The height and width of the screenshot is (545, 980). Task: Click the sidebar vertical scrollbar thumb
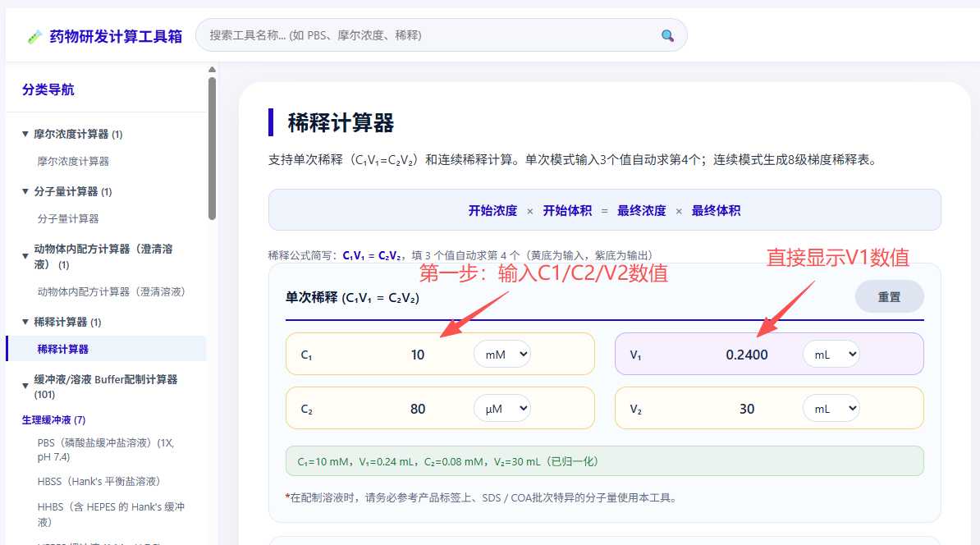tap(212, 148)
